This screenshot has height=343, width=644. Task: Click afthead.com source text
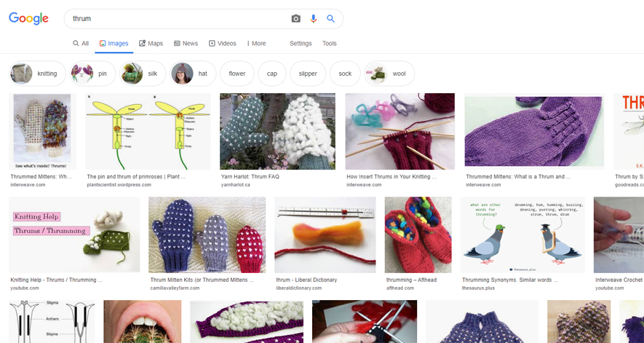pos(400,288)
